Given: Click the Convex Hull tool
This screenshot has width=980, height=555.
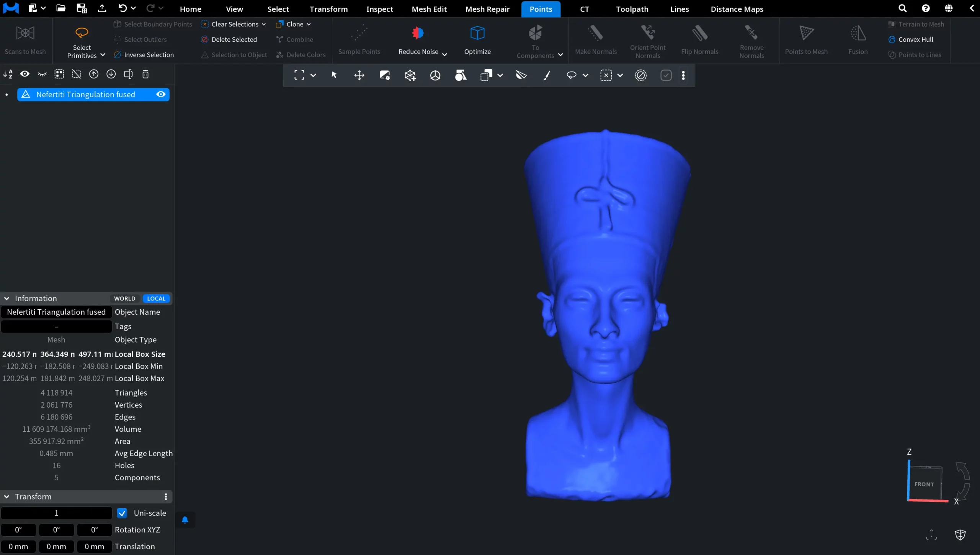Looking at the screenshot, I should (911, 39).
